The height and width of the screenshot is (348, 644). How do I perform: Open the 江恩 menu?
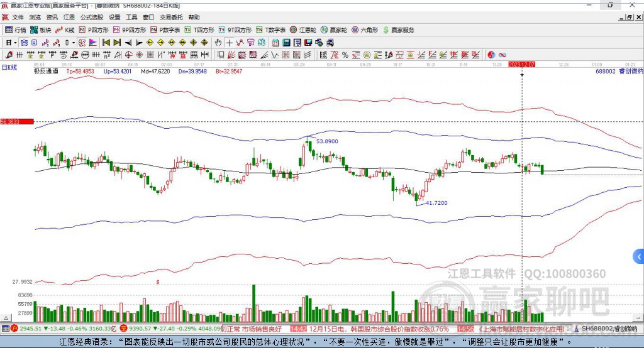69,17
